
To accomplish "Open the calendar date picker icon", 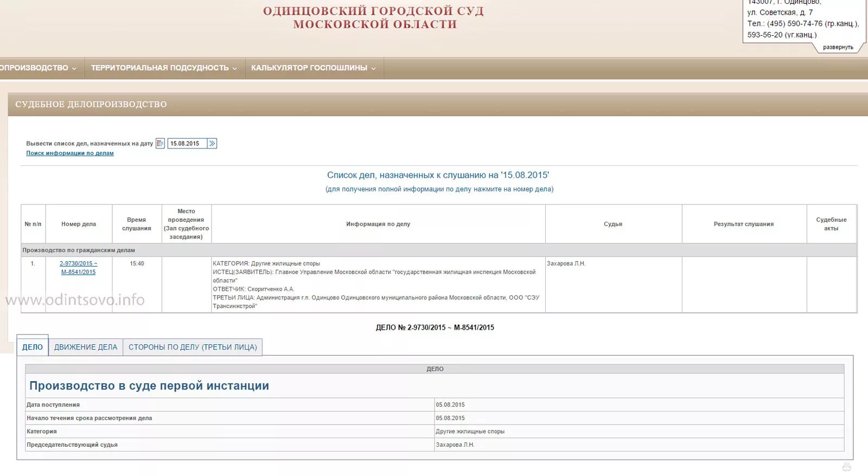I will coord(160,143).
